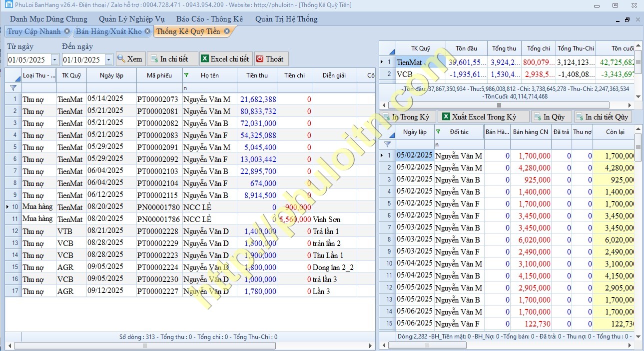The height and width of the screenshot is (351, 644).
Task: Click the In chi tiết Quỹ button
Action: [603, 117]
